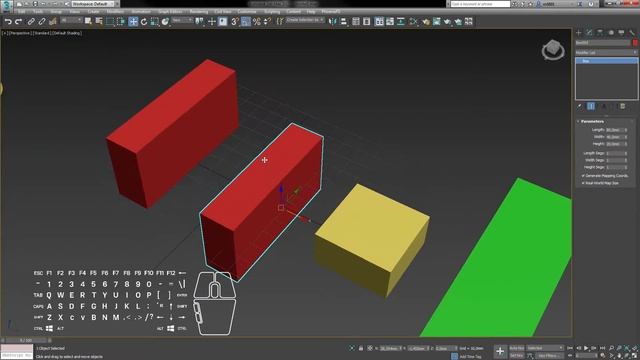Screen dimensions: 640x360
Task: Activate the Unlink Selection tool
Action: tap(42, 22)
